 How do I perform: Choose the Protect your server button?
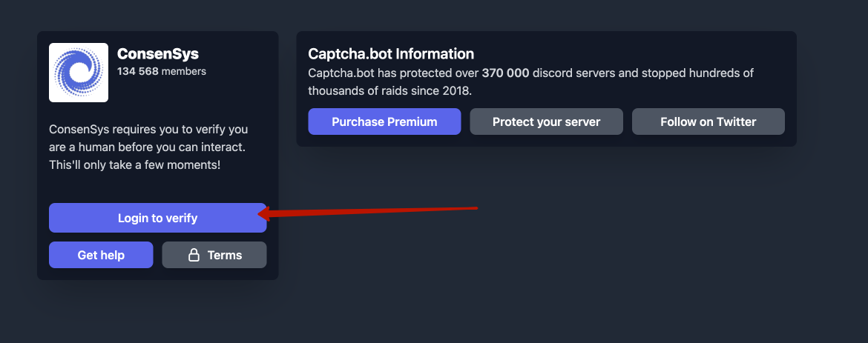click(x=546, y=121)
